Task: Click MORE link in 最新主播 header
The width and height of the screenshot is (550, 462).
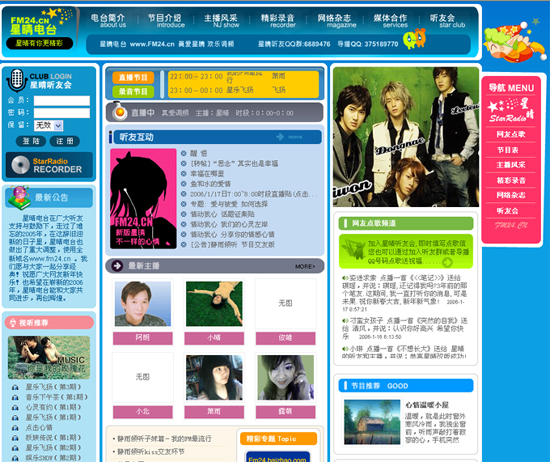Action: [305, 267]
